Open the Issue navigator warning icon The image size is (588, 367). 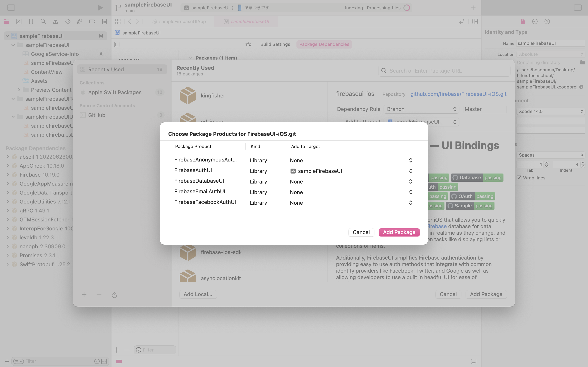point(55,21)
